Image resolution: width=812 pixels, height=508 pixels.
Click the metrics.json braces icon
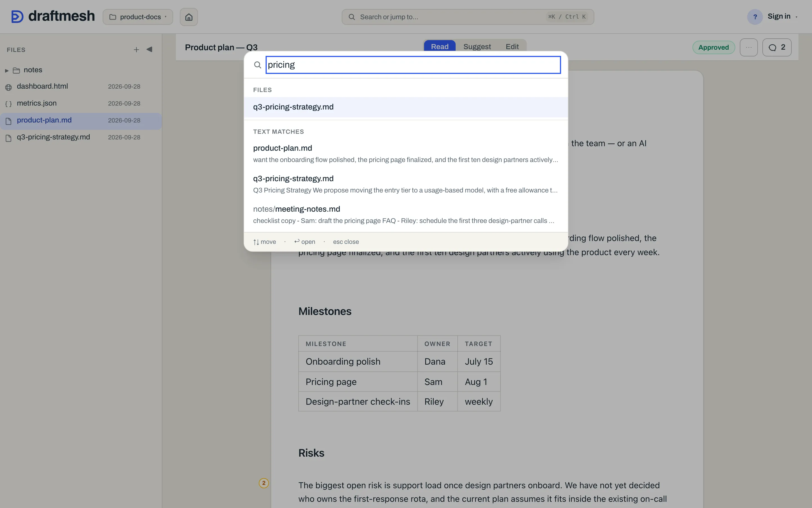(x=8, y=104)
